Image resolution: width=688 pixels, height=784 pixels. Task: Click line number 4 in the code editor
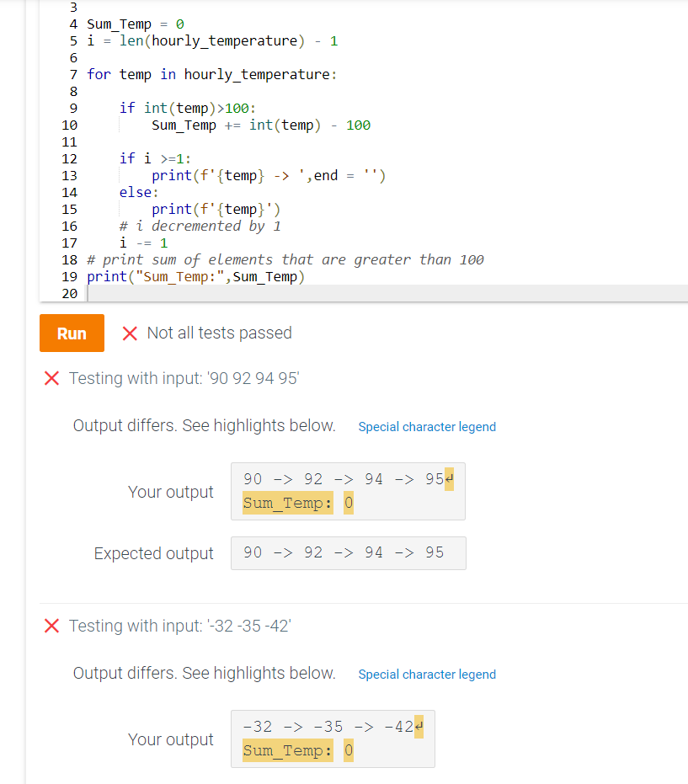click(x=72, y=24)
